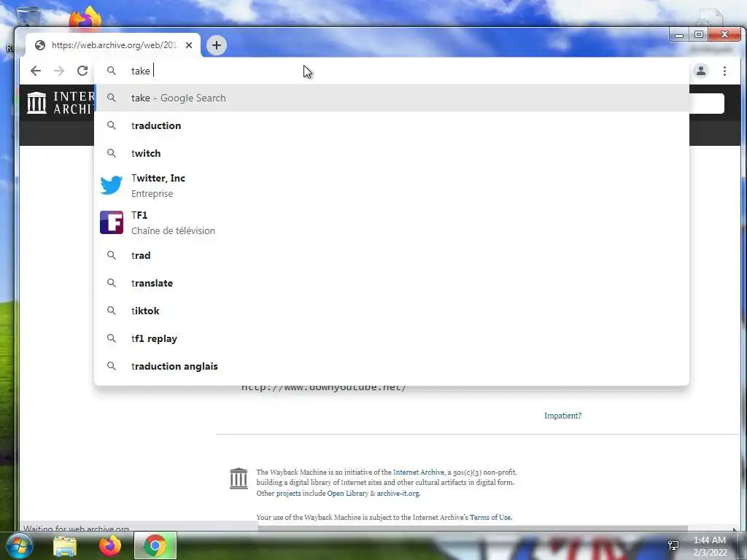Pick the 'TF1' Chaîne de télévision suggestion
Image resolution: width=747 pixels, height=560 pixels.
point(392,222)
